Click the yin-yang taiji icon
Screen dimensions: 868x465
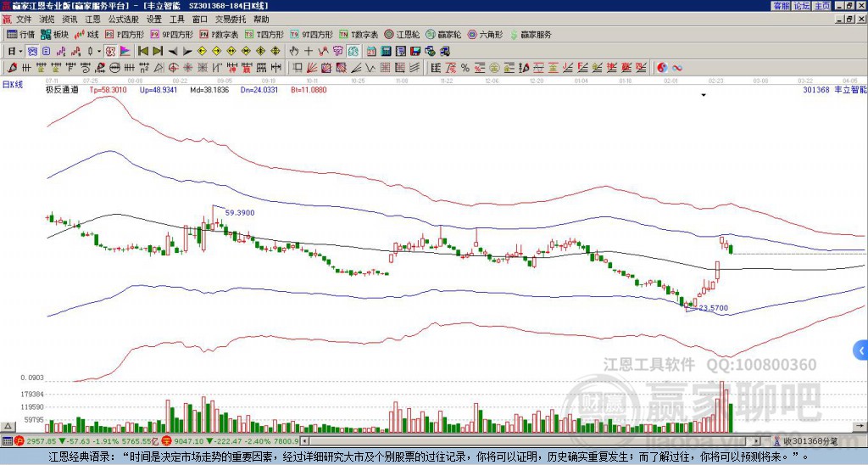tap(662, 68)
